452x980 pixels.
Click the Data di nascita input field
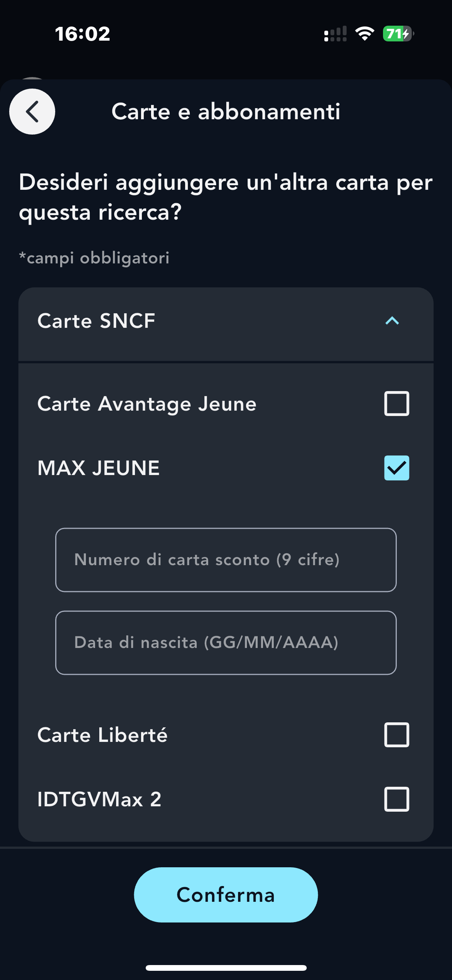click(x=226, y=643)
